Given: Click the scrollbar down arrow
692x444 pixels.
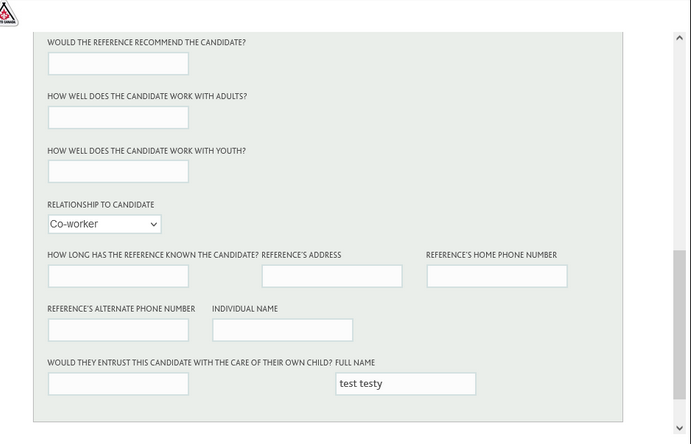Looking at the screenshot, I should 679,428.
